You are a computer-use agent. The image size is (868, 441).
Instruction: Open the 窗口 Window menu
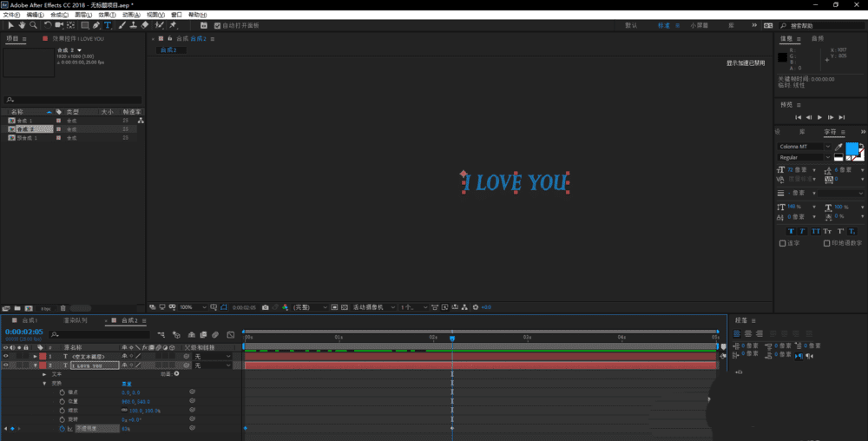tap(176, 15)
